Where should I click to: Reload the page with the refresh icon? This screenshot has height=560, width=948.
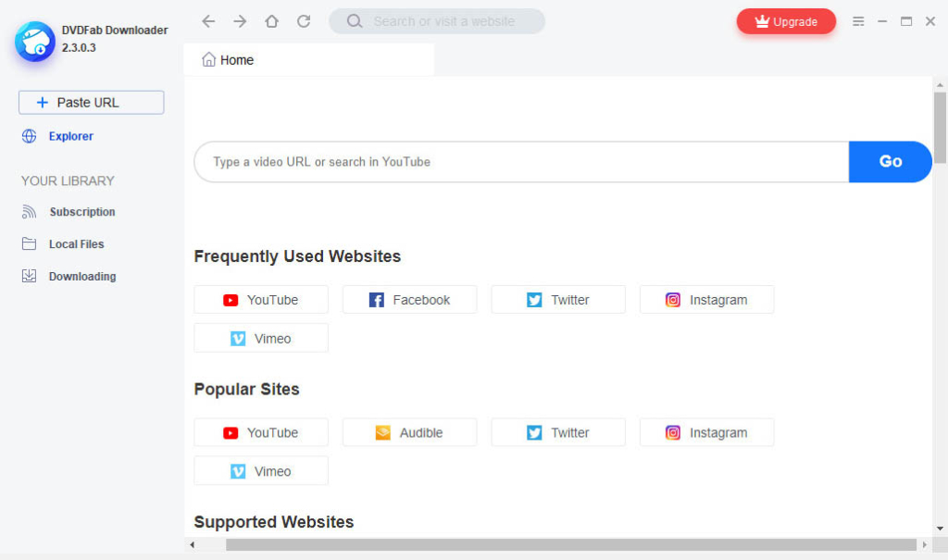click(304, 22)
